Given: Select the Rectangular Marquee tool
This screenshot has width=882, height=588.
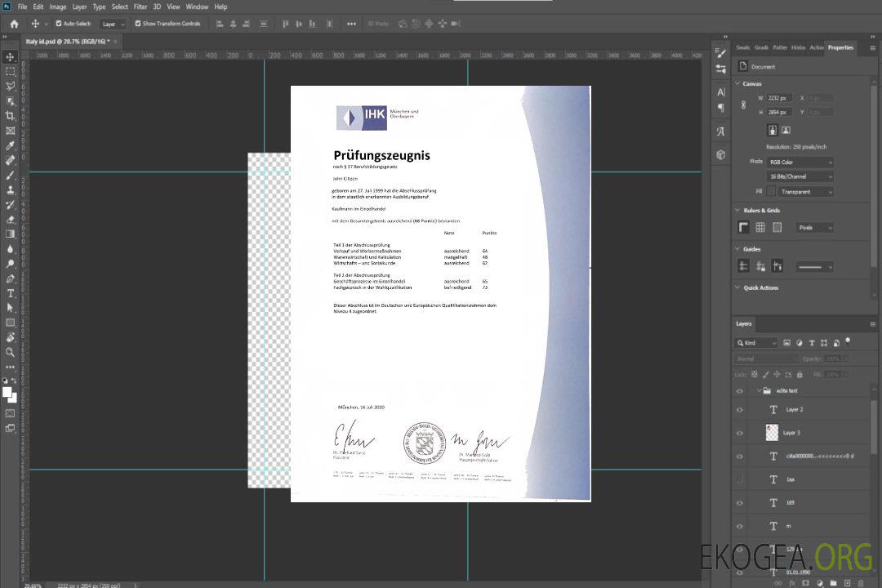Looking at the screenshot, I should click(x=10, y=72).
